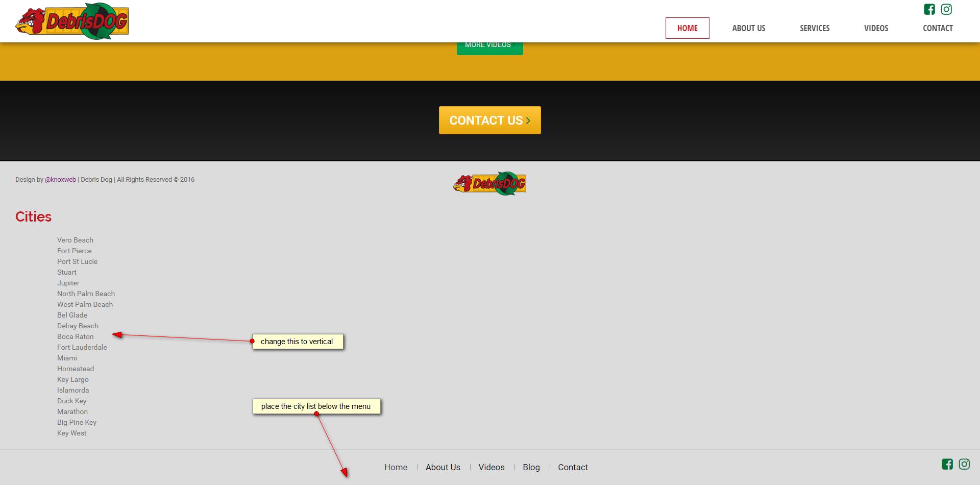Select the footer About Us link
980x485 pixels.
point(443,467)
